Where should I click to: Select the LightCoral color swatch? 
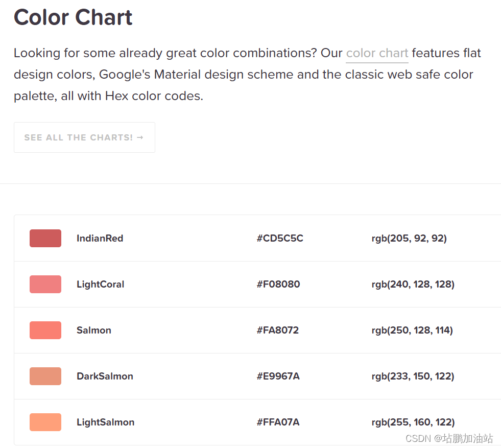coord(45,284)
